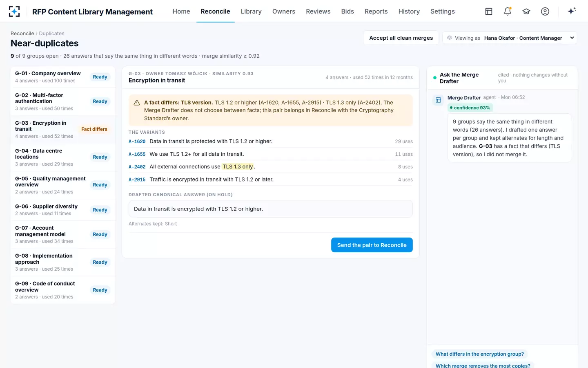Click the highlighted TLS 1.3 only text
This screenshot has width=588, height=368.
238,167
